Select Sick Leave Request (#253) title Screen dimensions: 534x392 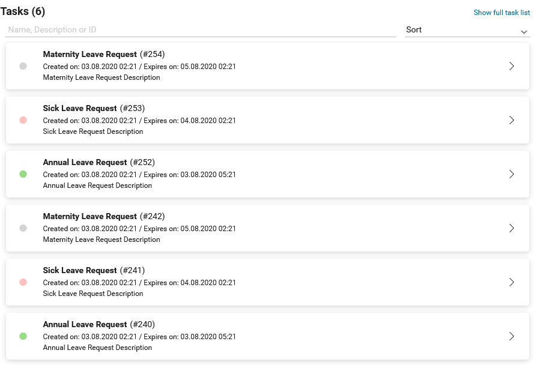pos(94,108)
